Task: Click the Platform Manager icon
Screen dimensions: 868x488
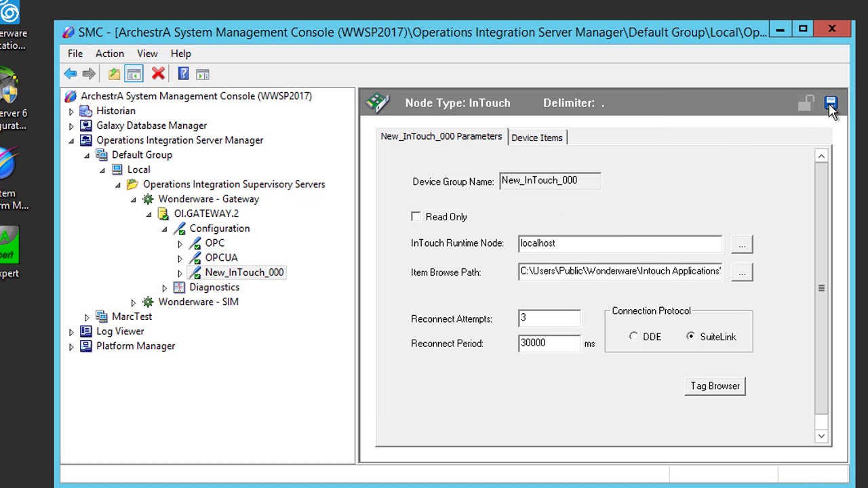Action: click(86, 346)
